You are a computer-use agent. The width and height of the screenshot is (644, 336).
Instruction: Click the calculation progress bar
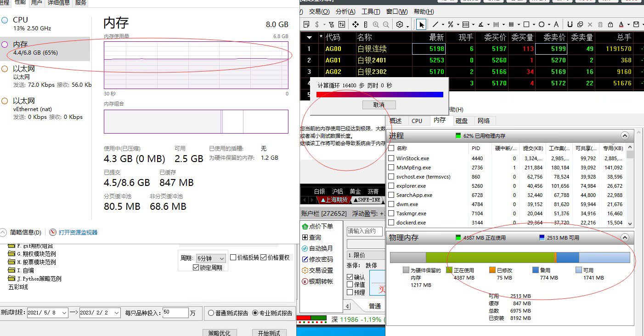(x=379, y=95)
